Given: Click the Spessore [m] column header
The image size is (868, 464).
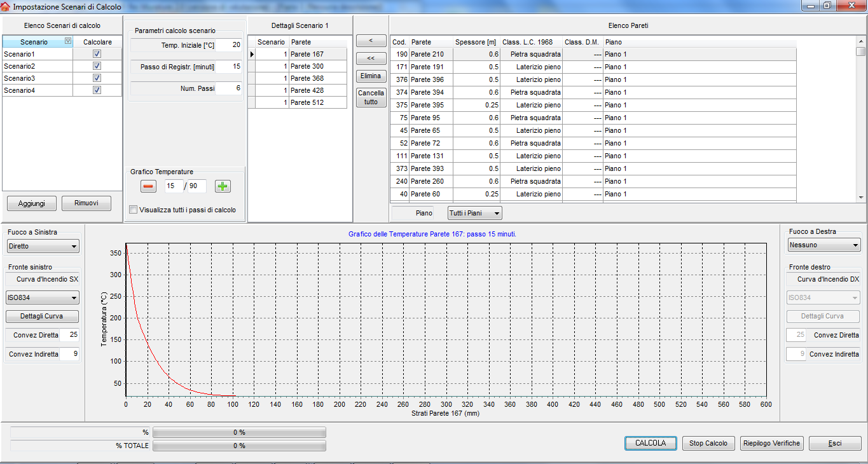Looking at the screenshot, I should (477, 42).
